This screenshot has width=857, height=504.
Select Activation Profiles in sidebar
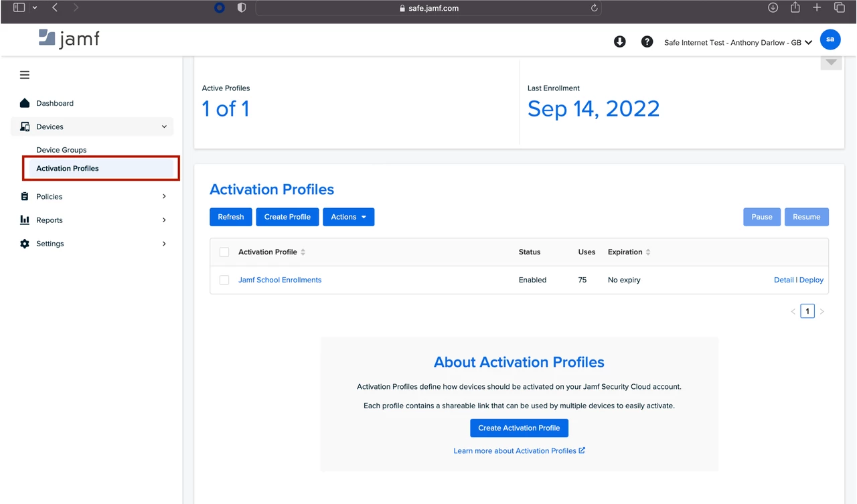click(101, 169)
